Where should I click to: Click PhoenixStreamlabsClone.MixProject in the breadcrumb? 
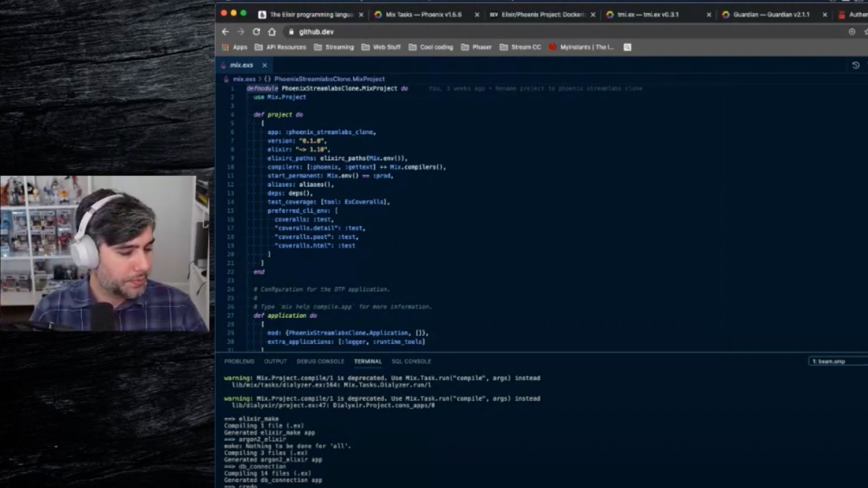click(329, 79)
